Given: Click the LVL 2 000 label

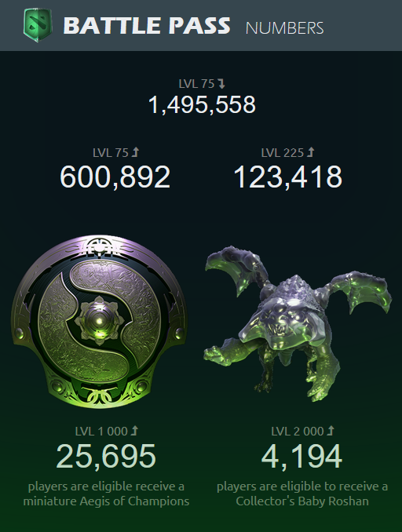Looking at the screenshot, I should pos(298,432).
